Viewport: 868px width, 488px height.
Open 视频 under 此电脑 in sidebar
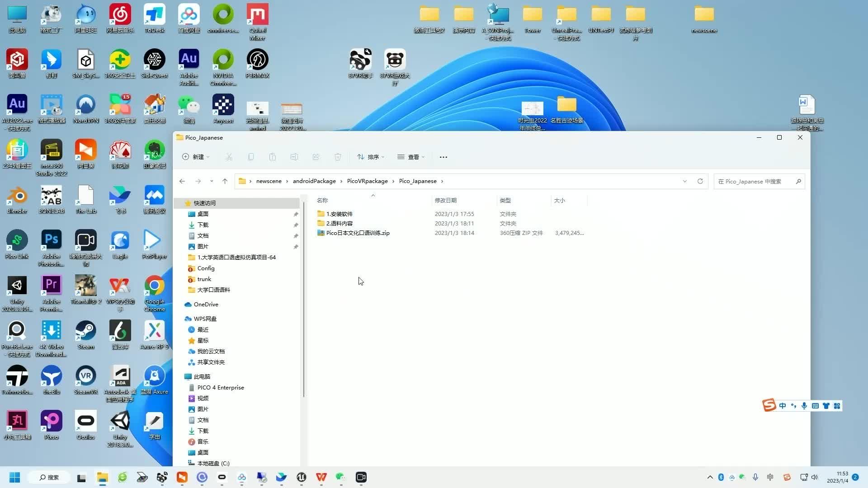point(203,399)
